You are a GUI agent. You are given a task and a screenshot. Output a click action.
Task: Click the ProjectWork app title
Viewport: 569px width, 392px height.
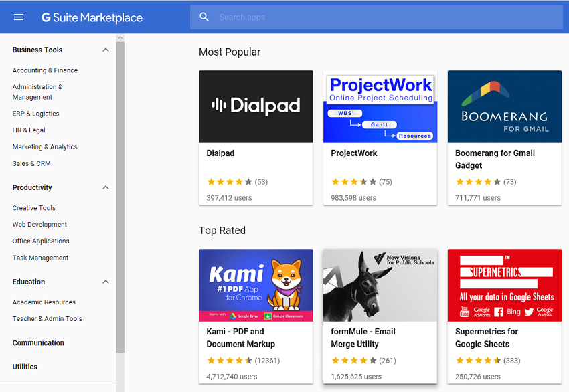tap(354, 153)
